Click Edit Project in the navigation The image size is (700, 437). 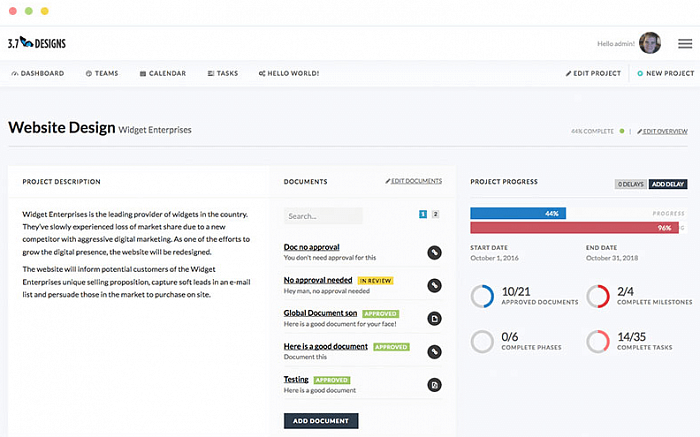(593, 73)
